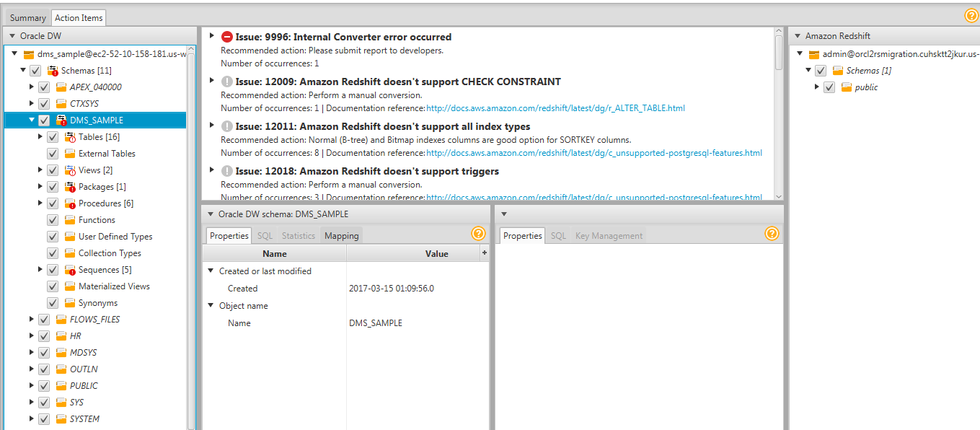Open the Key Management tab
Viewport: 980px width, 430px height.
click(609, 236)
